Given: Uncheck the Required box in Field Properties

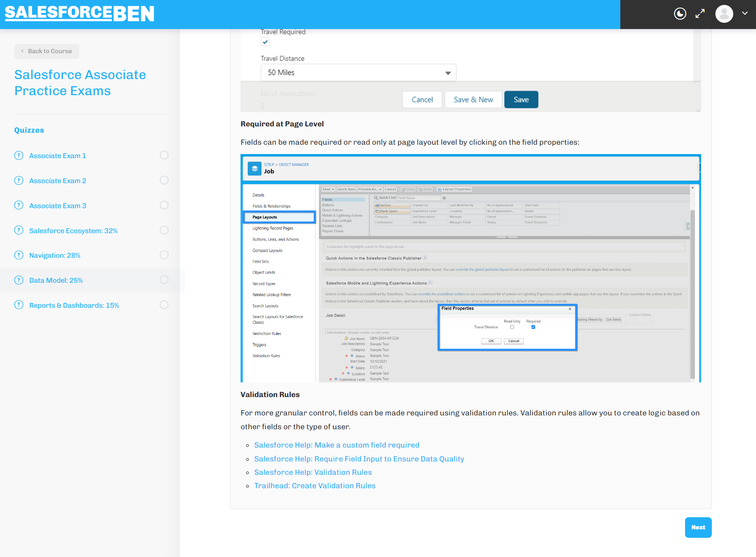Looking at the screenshot, I should coord(533,327).
